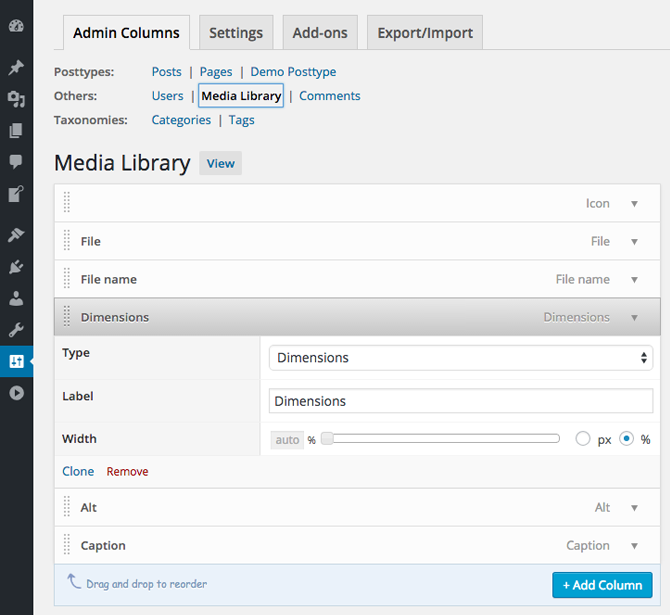Open Users via the person sidebar icon
This screenshot has width=670, height=615.
pos(16,298)
